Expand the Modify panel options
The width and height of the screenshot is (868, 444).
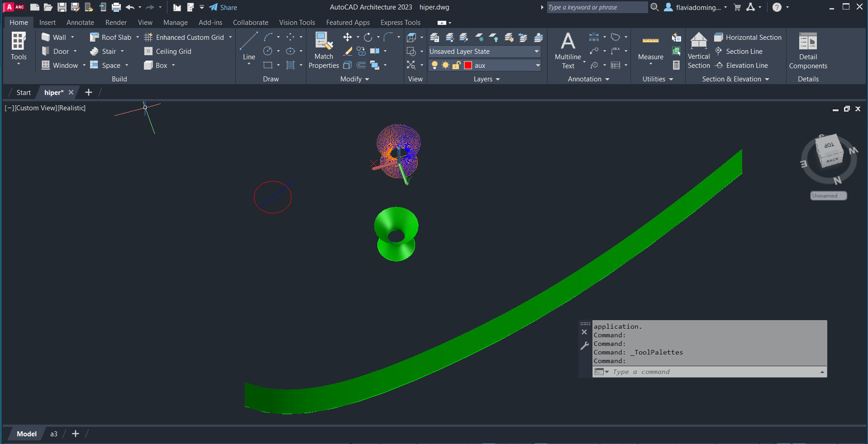click(354, 79)
